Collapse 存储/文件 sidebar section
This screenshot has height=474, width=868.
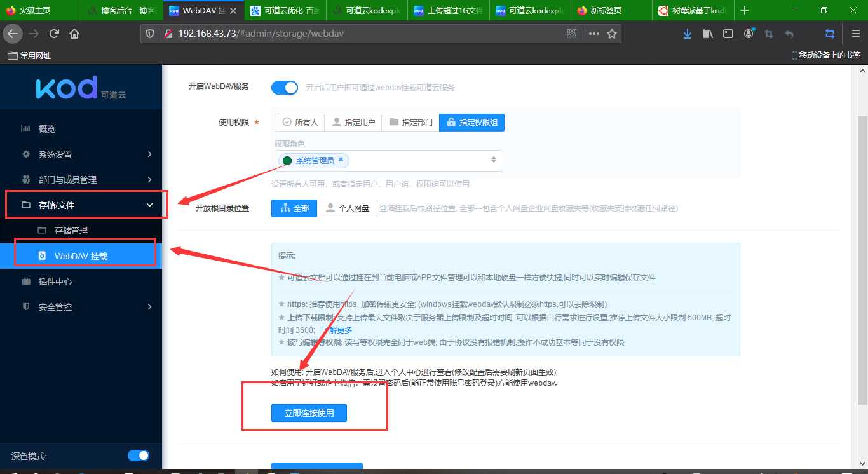pyautogui.click(x=81, y=205)
